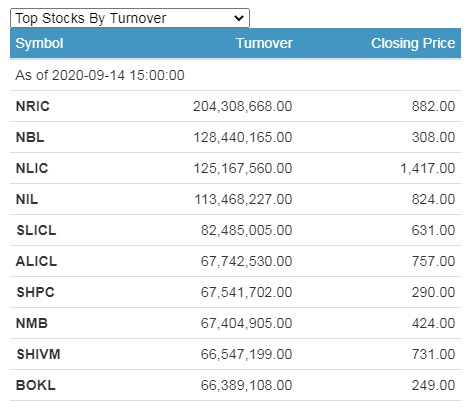Click NRIC turnover value 204,308,668.00
468x409 pixels.
243,106
